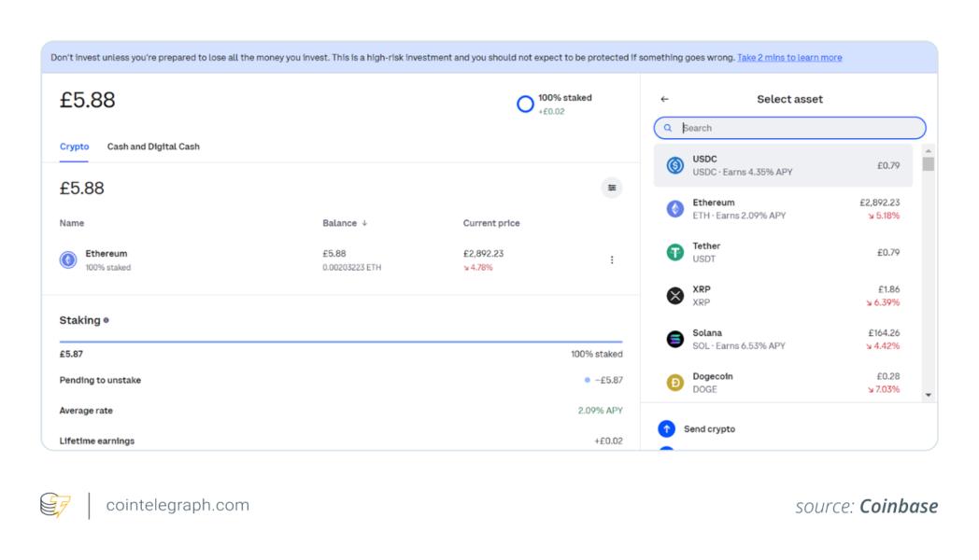
Task: Click the 7.03% Dogecoin change value
Action: 884,389
